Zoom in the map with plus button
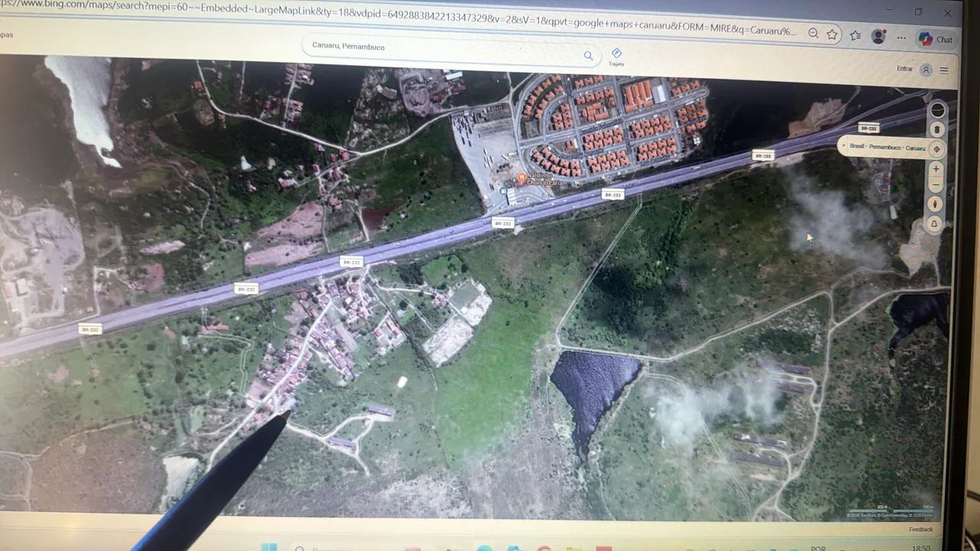The width and height of the screenshot is (980, 551). (x=936, y=168)
